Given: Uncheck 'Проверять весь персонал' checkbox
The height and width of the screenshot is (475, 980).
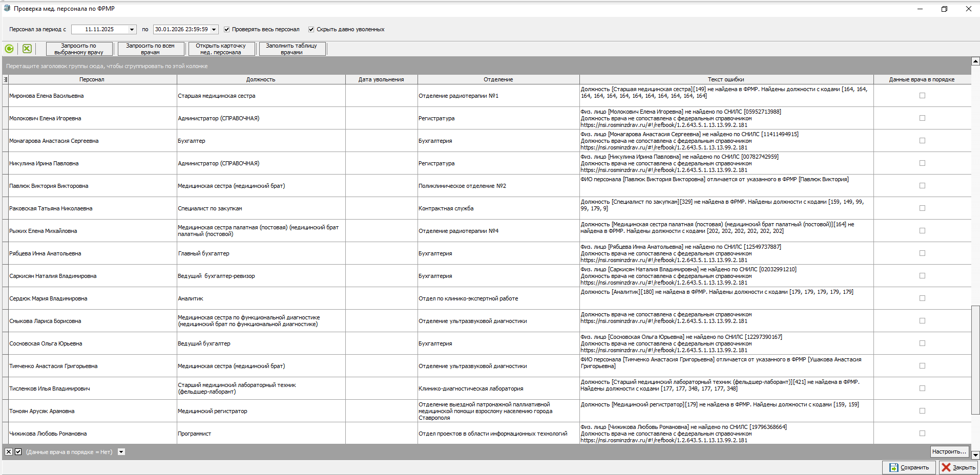Looking at the screenshot, I should (x=227, y=30).
